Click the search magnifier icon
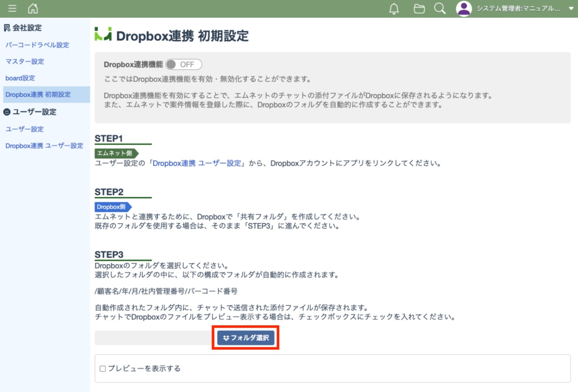This screenshot has height=392, width=578. click(439, 9)
